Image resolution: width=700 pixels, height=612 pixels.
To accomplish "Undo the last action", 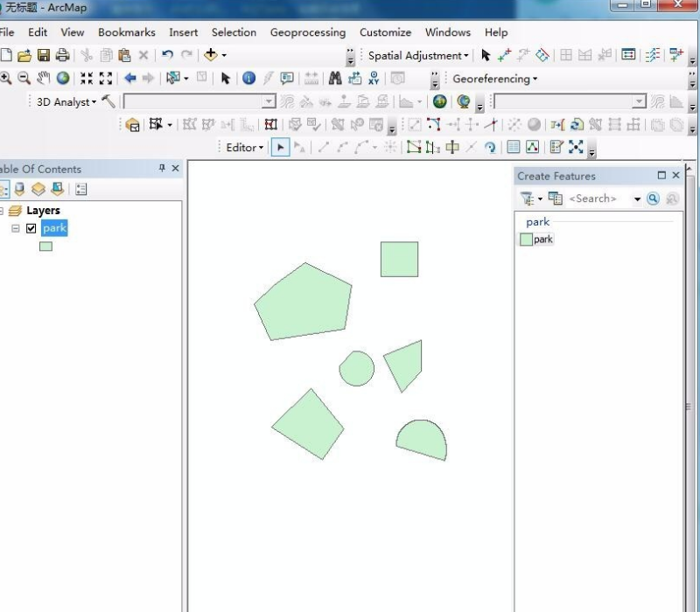I will [167, 55].
